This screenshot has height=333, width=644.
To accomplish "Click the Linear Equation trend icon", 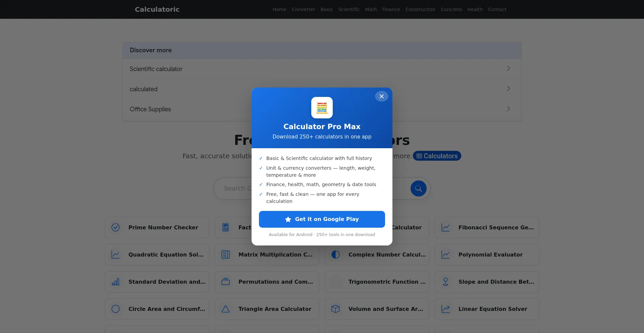I will [446, 309].
